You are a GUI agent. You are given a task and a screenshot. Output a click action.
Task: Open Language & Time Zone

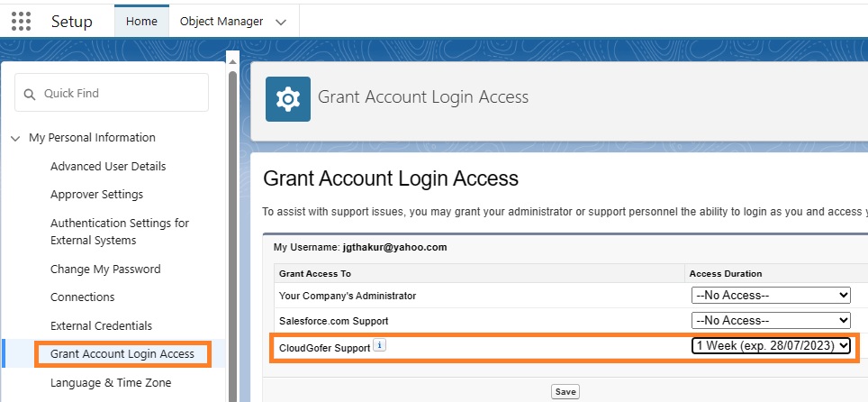pyautogui.click(x=111, y=382)
